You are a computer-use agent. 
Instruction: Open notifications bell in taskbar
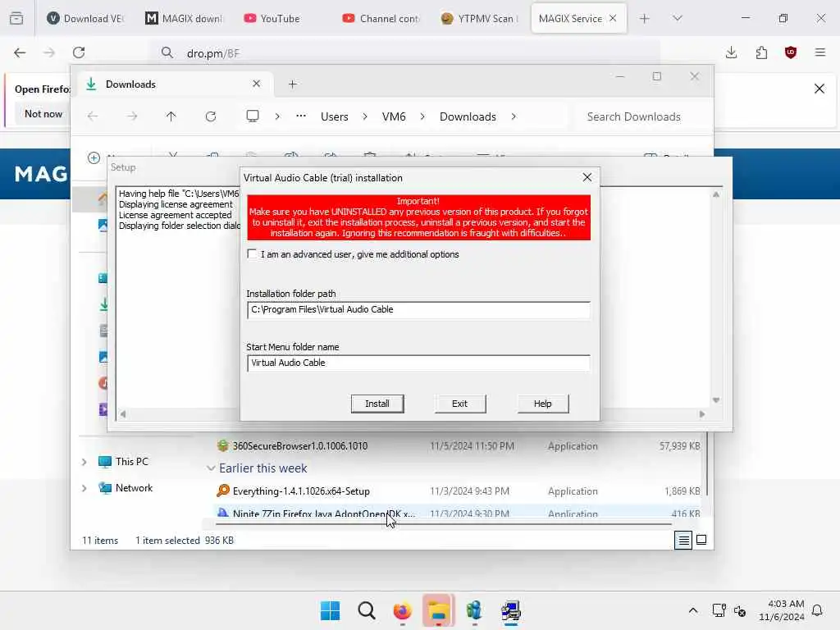point(817,610)
